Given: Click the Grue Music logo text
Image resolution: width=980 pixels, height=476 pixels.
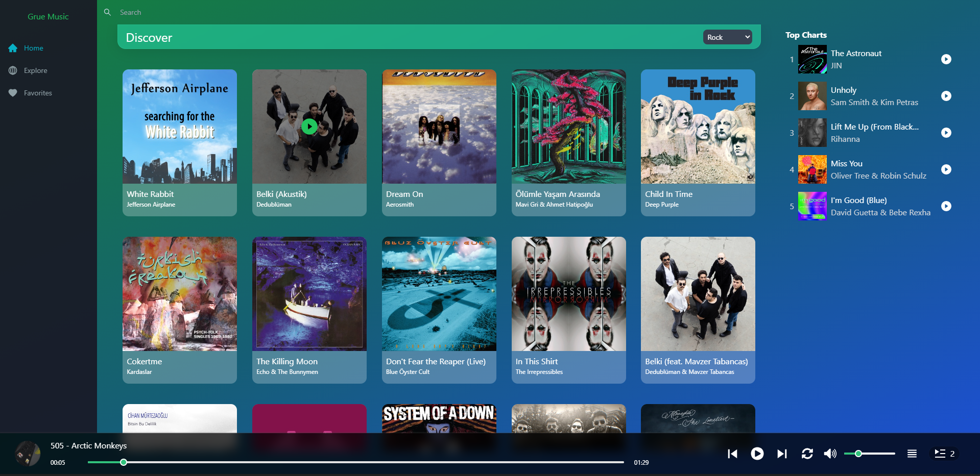Looking at the screenshot, I should click(x=48, y=16).
